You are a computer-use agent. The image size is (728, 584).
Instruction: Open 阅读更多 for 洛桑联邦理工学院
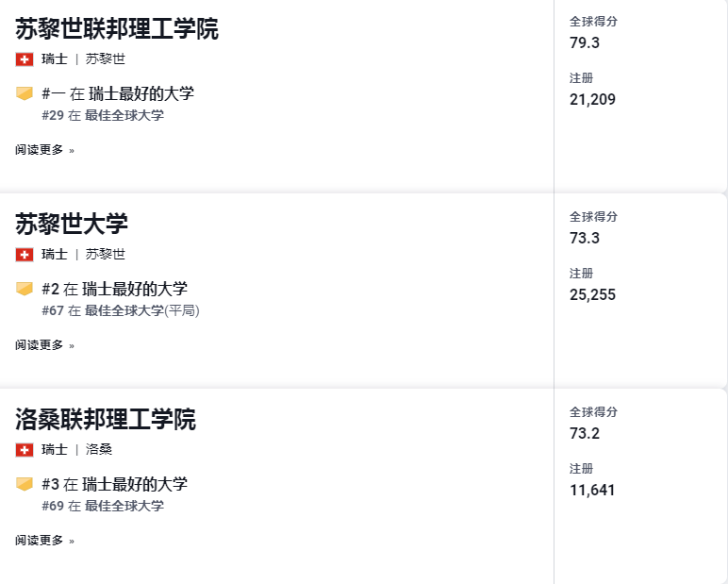tap(44, 540)
